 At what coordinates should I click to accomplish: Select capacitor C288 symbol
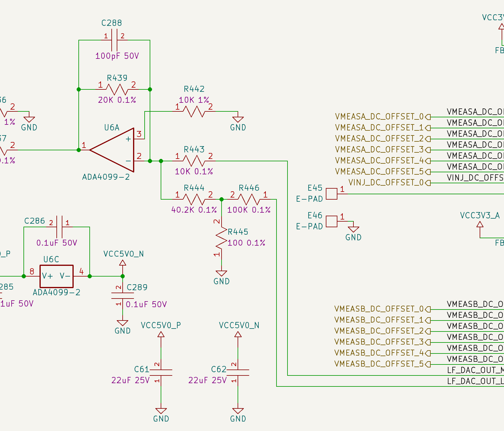114,40
